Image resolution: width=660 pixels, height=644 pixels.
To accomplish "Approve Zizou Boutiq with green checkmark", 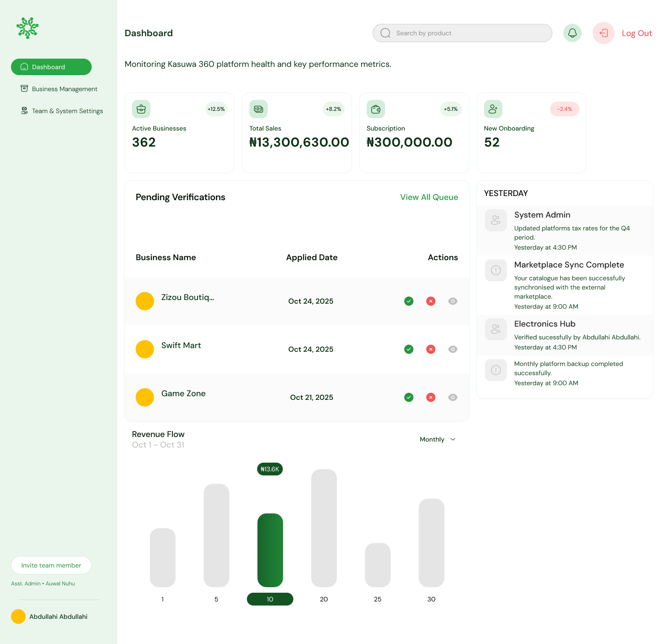I will 409,301.
